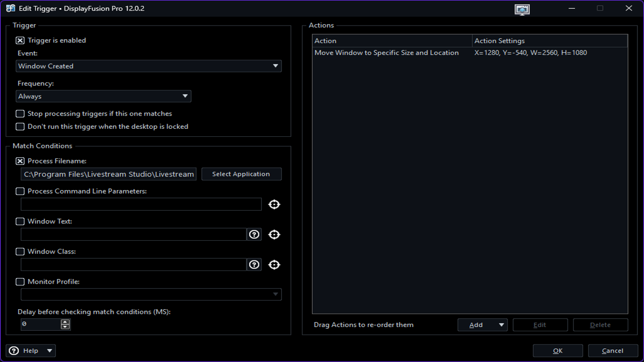Disable the 'Trigger is enabled' checkbox
The width and height of the screenshot is (644, 362).
[x=20, y=41]
